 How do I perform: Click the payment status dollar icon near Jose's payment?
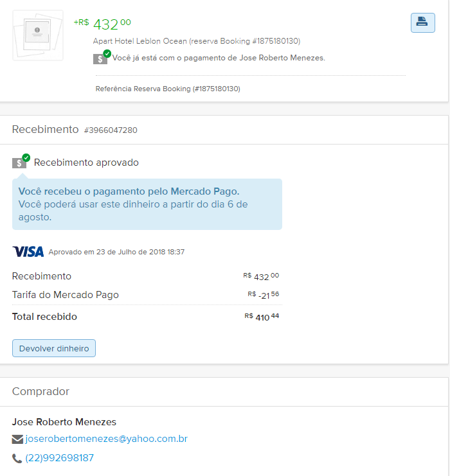pos(101,58)
